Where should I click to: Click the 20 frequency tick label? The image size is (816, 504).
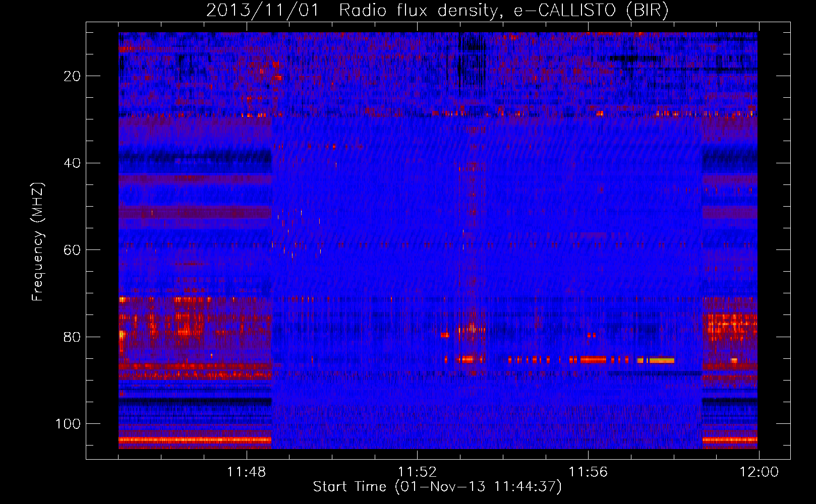[72, 76]
